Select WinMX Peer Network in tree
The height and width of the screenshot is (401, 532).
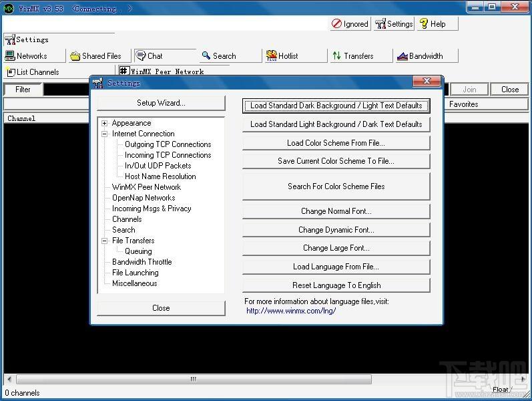point(147,187)
